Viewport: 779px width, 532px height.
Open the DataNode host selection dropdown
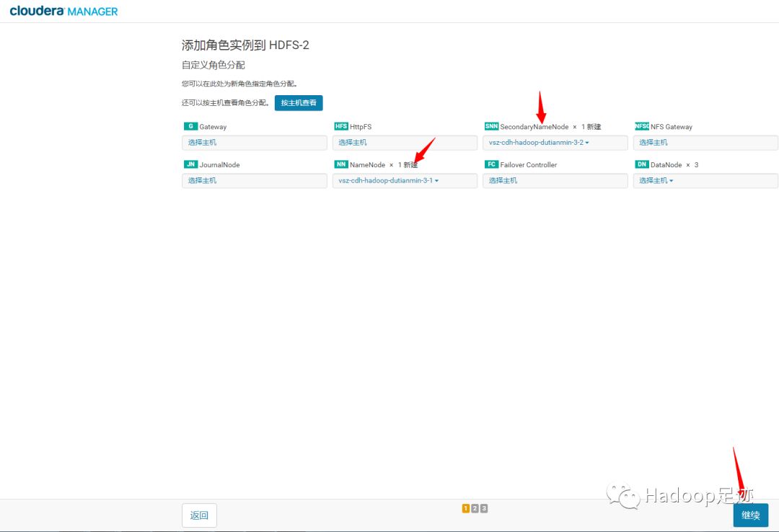pyautogui.click(x=705, y=180)
